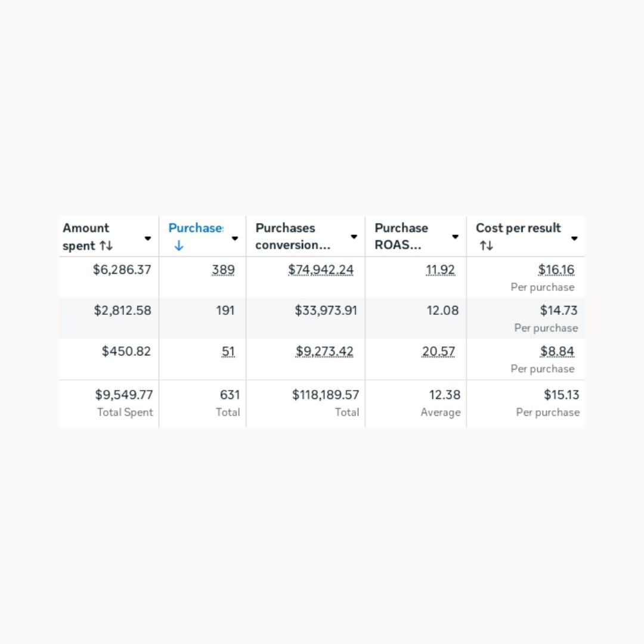This screenshot has height=644, width=644.
Task: Click the $16.16 cost per purchase
Action: [x=556, y=270]
